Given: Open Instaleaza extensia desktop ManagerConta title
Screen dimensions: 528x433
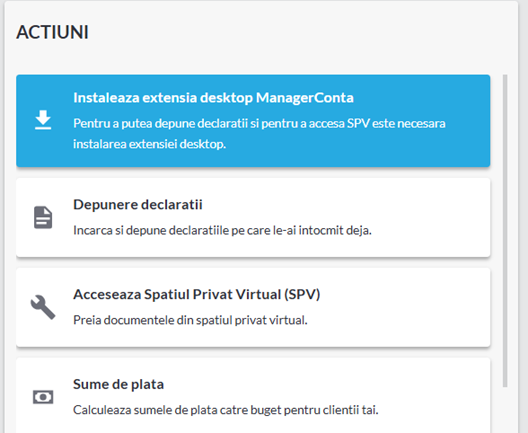Looking at the screenshot, I should coord(213,98).
